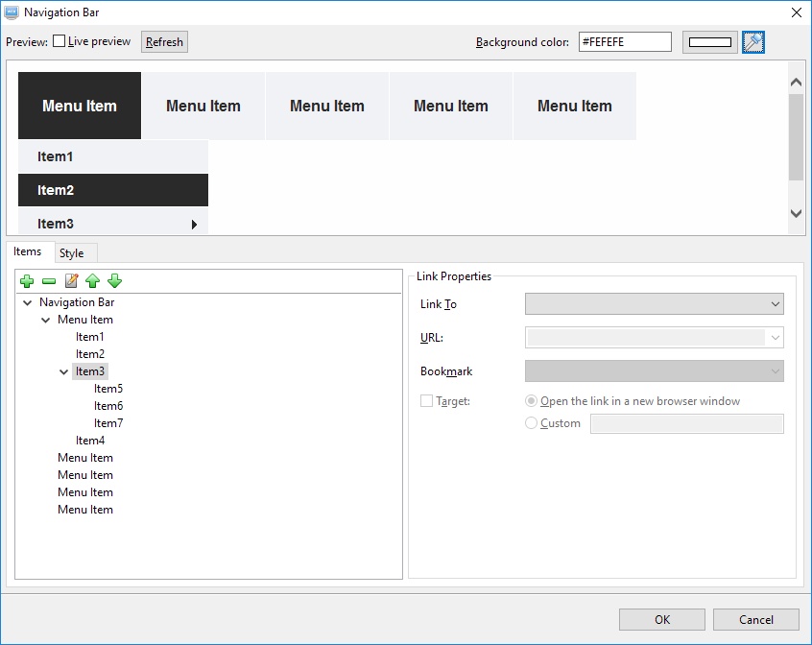This screenshot has height=645, width=812.
Task: Click the preview scrollbar up arrow
Action: click(796, 82)
